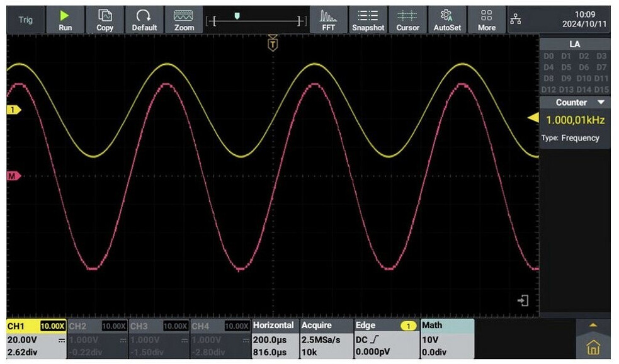Select the 2.5MSa/s sample rate value

[321, 340]
